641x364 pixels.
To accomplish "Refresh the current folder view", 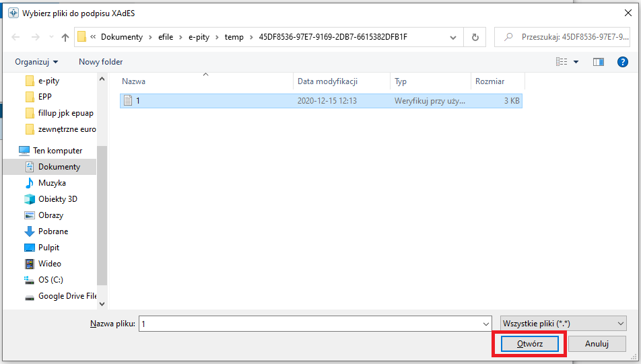I will (475, 37).
